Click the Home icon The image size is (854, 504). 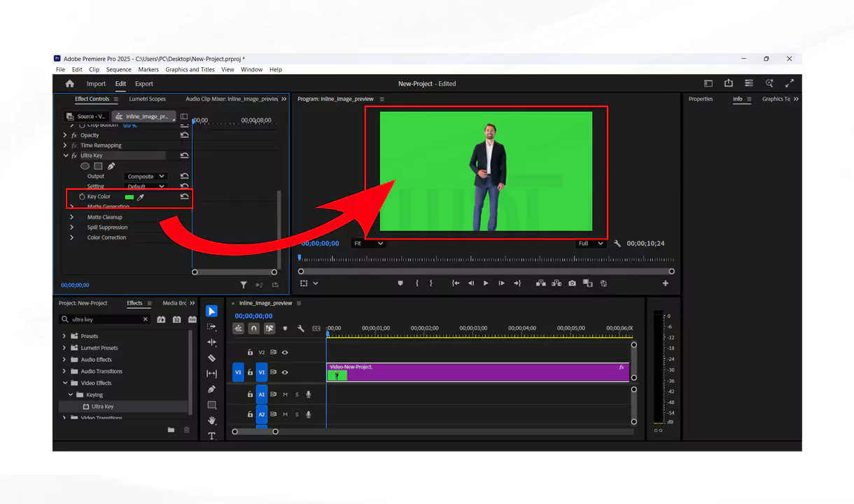69,83
